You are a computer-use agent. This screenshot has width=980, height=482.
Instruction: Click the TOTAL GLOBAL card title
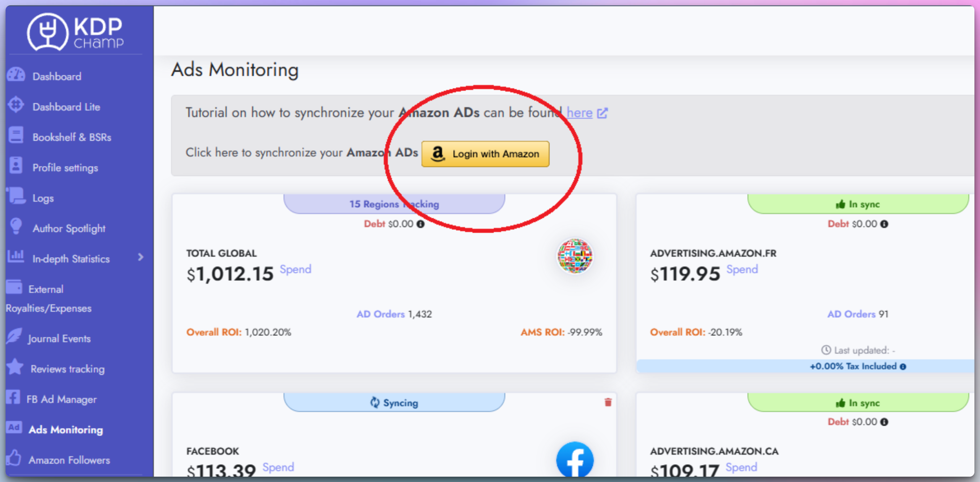coord(221,254)
